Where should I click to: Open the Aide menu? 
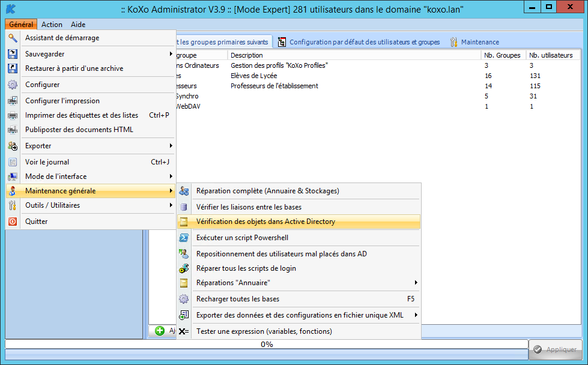(78, 25)
